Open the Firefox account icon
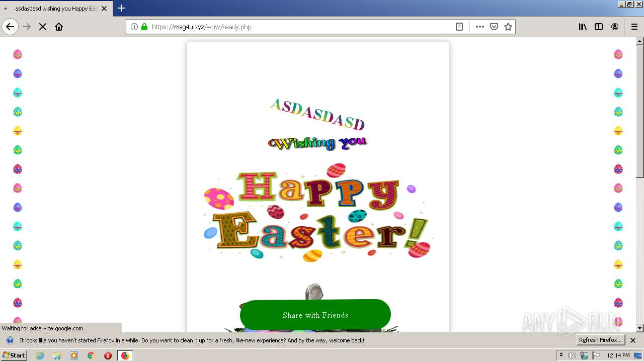 point(615,27)
